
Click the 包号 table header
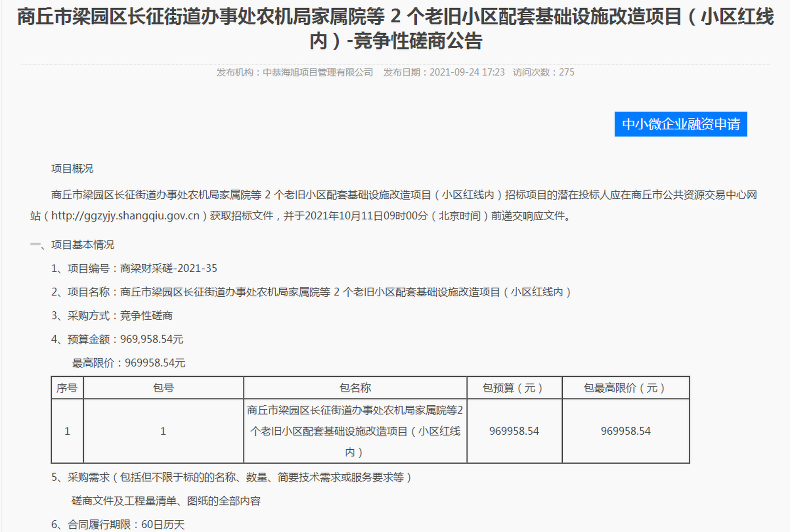click(x=163, y=388)
